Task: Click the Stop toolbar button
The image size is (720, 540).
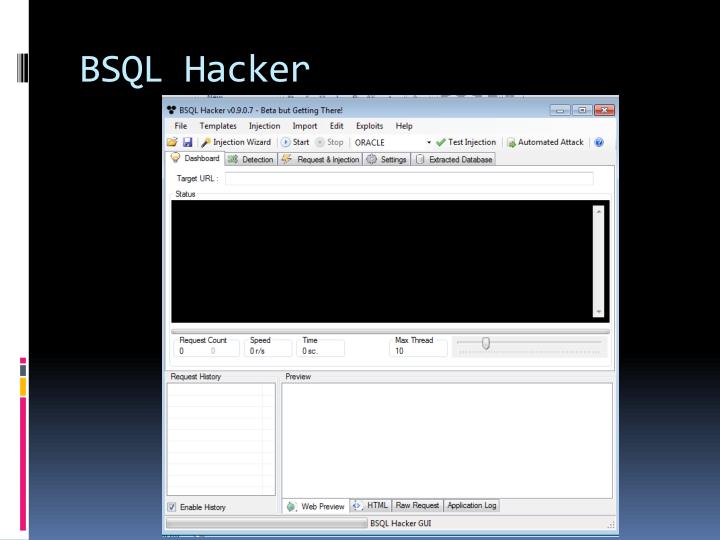Action: [330, 142]
